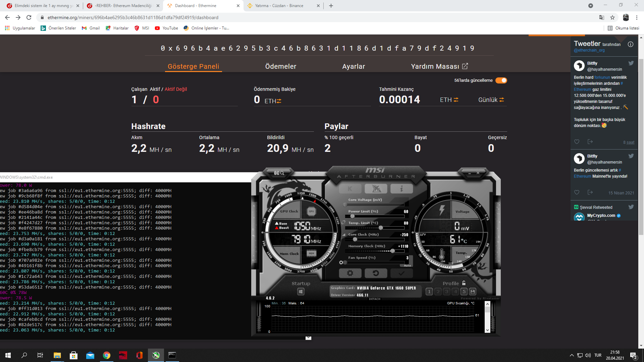The height and width of the screenshot is (362, 644).
Task: Open the Ödemeler tab
Action: click(281, 66)
